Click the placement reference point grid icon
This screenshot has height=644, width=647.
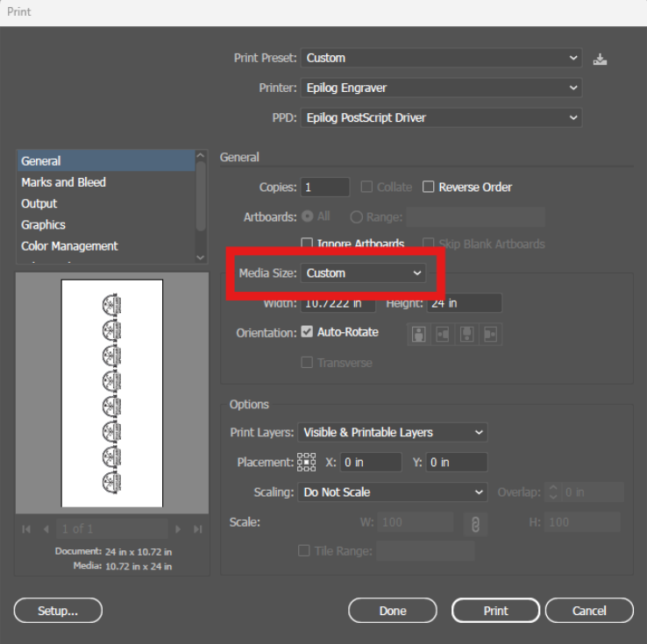pyautogui.click(x=307, y=462)
